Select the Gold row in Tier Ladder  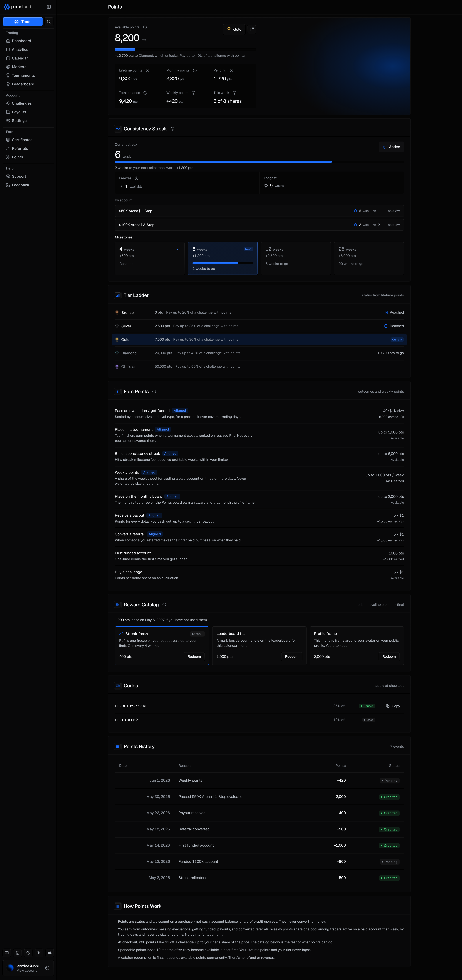point(259,340)
